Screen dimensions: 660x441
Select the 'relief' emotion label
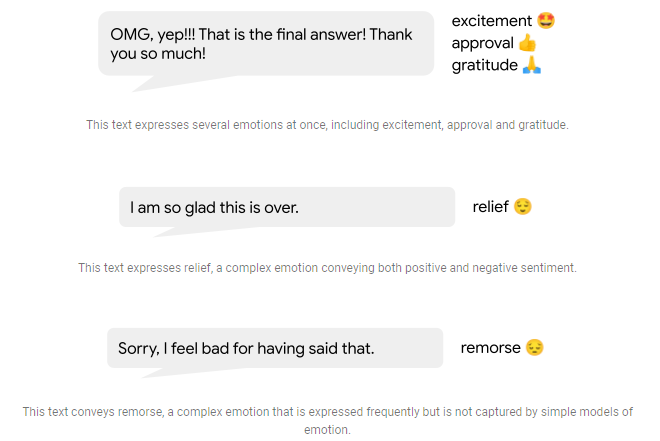click(490, 207)
